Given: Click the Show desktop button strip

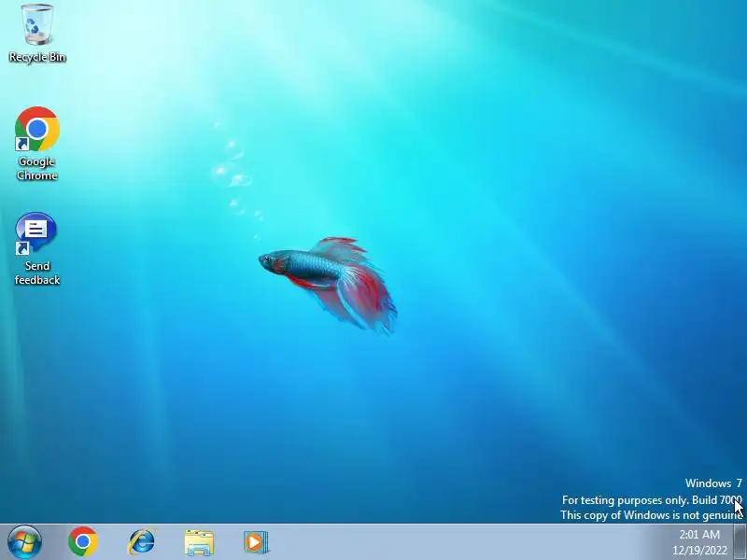Looking at the screenshot, I should [740, 542].
